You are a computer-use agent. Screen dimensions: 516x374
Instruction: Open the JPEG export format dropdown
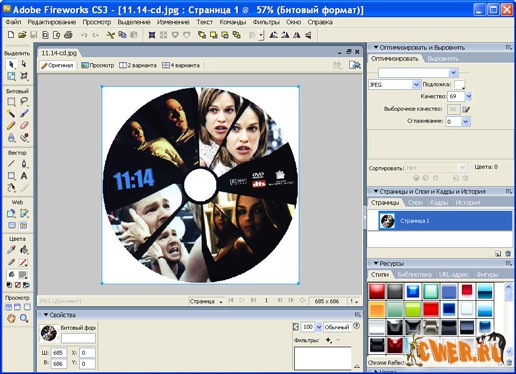coord(416,85)
